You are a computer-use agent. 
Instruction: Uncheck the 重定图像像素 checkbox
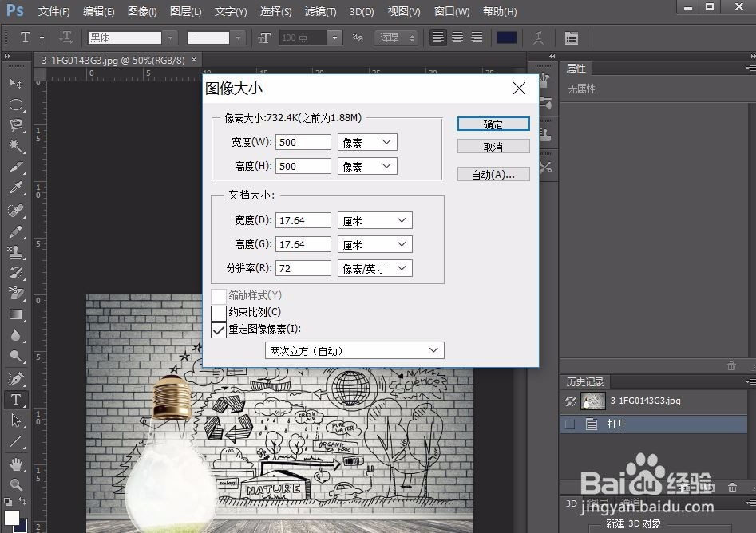click(x=219, y=329)
